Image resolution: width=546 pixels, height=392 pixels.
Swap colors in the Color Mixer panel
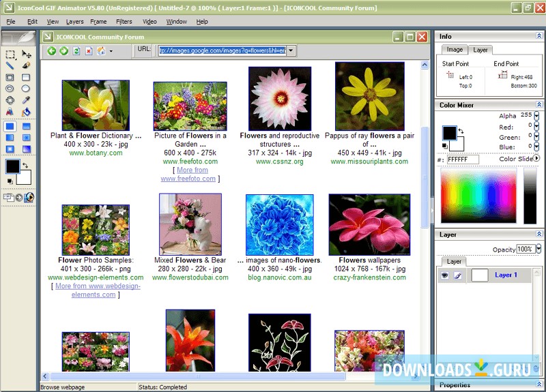(x=461, y=132)
